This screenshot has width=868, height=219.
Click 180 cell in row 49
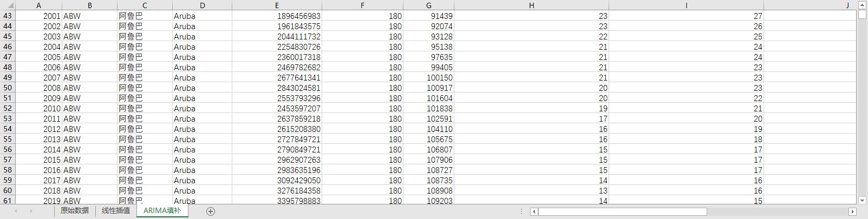362,78
